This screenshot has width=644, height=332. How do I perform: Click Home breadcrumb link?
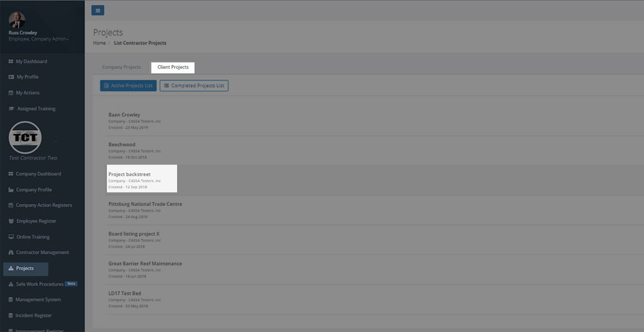click(99, 43)
